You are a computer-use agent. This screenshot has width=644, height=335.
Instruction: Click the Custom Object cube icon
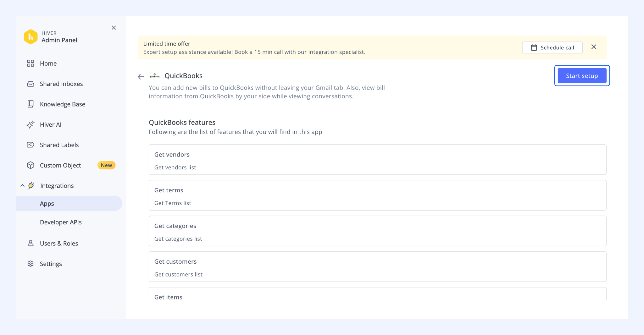pyautogui.click(x=31, y=165)
